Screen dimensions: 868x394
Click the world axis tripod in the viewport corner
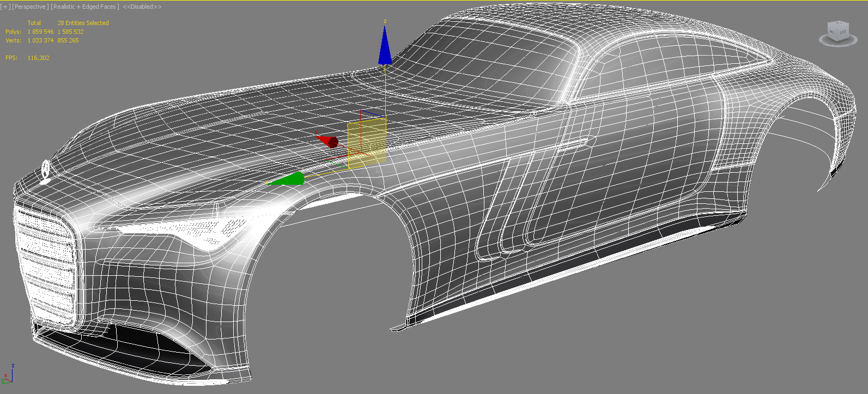pyautogui.click(x=8, y=375)
